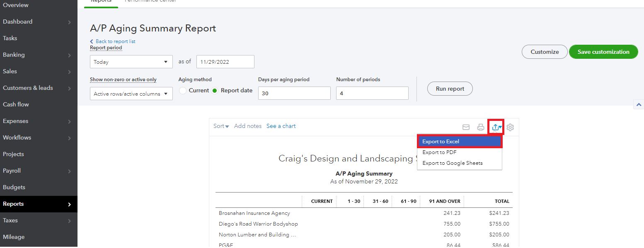Viewport: 644px width, 248px height.
Task: Click the back arrow to report list
Action: pos(92,41)
